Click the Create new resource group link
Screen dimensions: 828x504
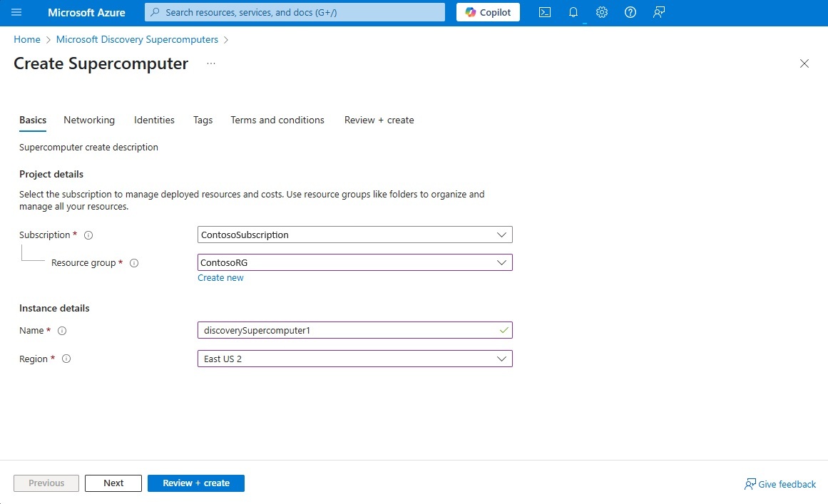pyautogui.click(x=221, y=277)
